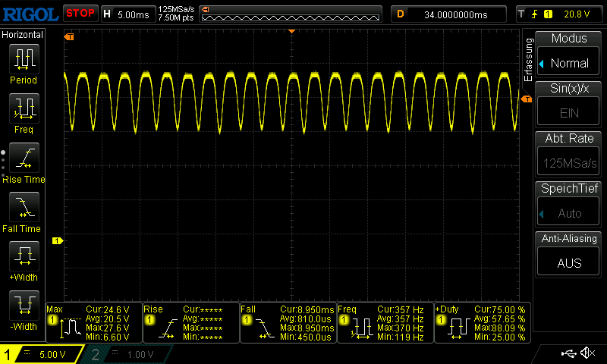Click the trigger delay 34.0000000ms field
This screenshot has width=607, height=364.
448,14
